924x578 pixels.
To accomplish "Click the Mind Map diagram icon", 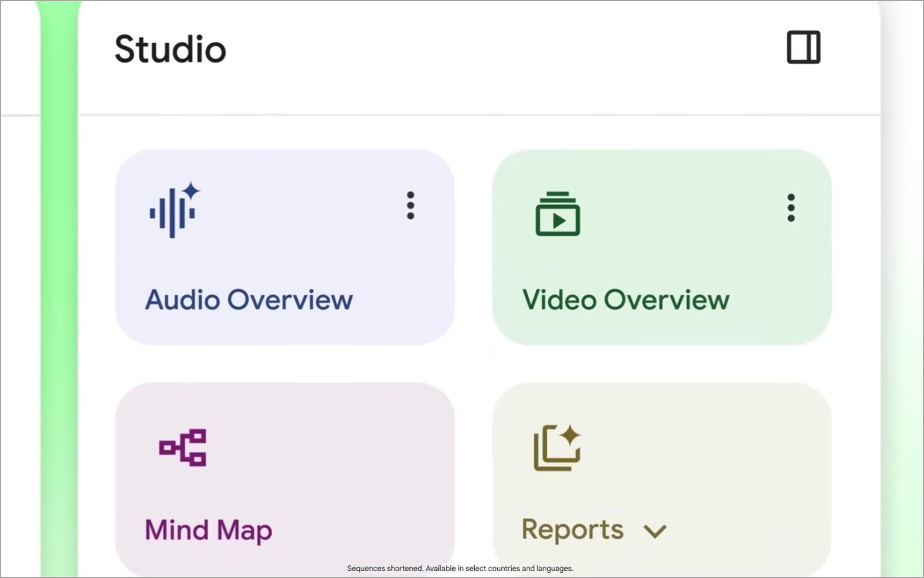I will point(182,447).
